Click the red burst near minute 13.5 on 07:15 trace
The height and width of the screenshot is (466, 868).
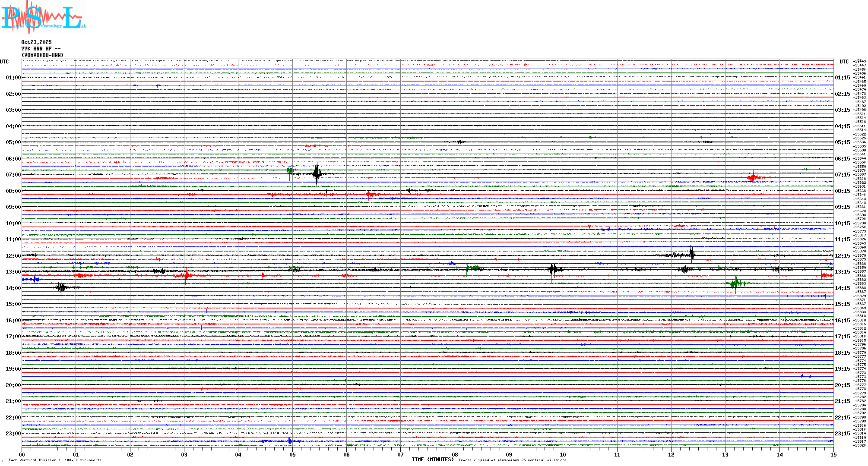[754, 177]
